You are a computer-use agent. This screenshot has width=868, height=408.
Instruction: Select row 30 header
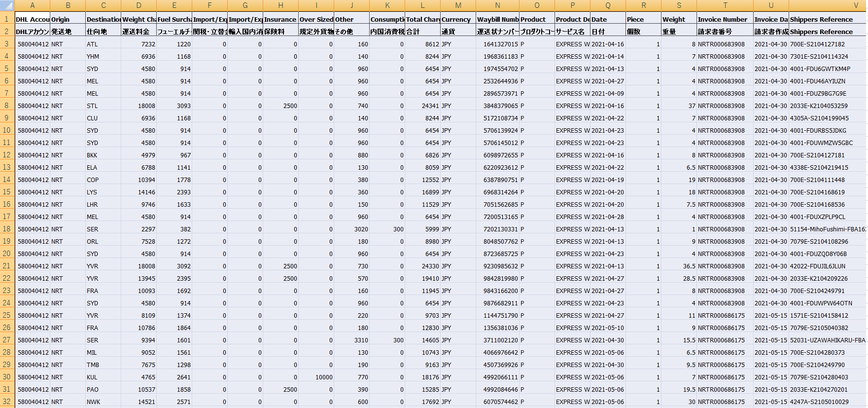(7, 377)
